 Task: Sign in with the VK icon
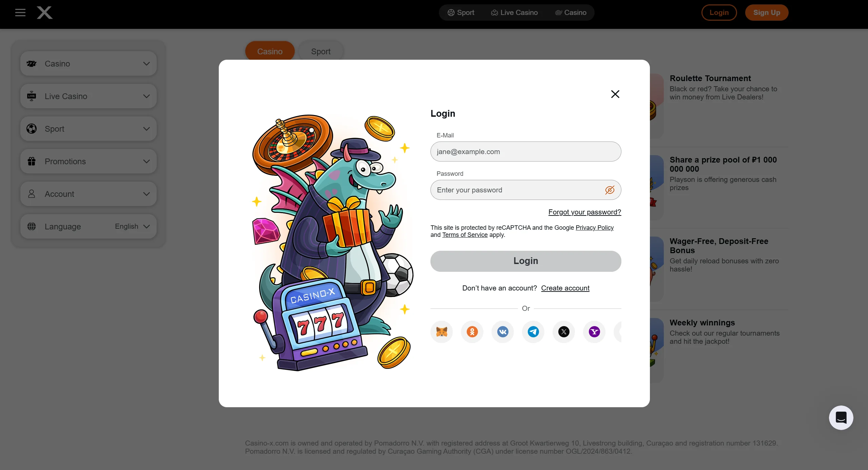click(x=503, y=332)
